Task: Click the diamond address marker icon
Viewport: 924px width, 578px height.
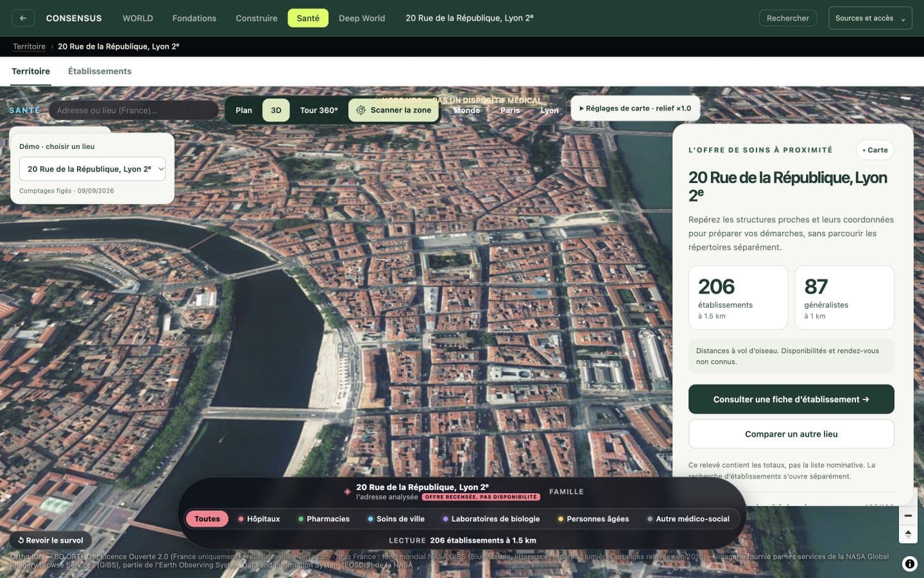Action: point(347,491)
